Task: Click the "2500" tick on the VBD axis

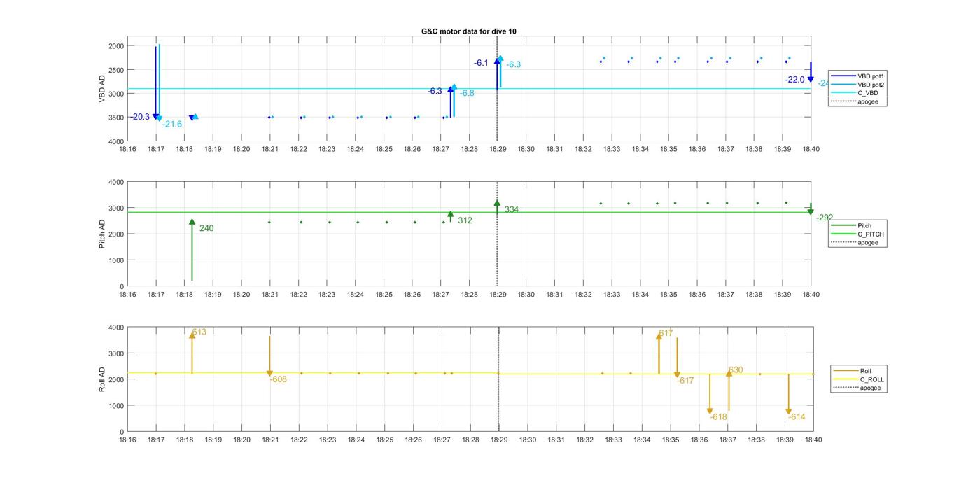Action: point(116,70)
